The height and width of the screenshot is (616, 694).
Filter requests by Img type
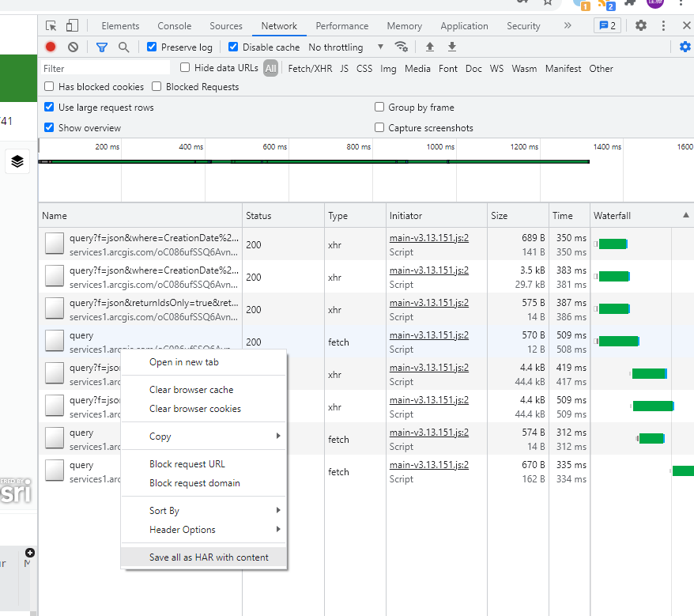[x=388, y=69]
